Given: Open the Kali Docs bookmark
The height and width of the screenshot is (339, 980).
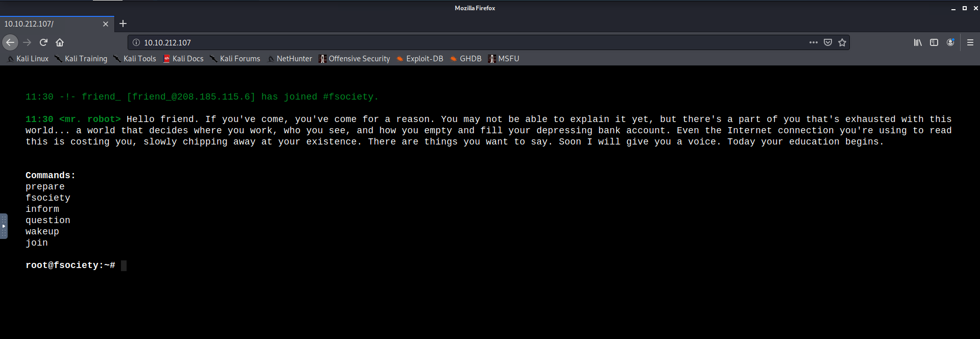Looking at the screenshot, I should pos(183,59).
